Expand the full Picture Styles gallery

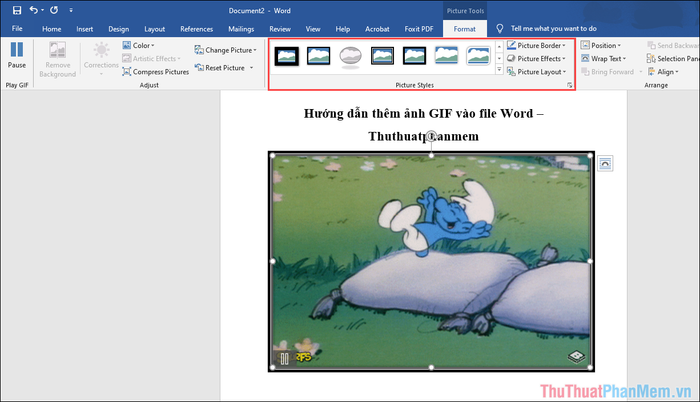pyautogui.click(x=499, y=70)
